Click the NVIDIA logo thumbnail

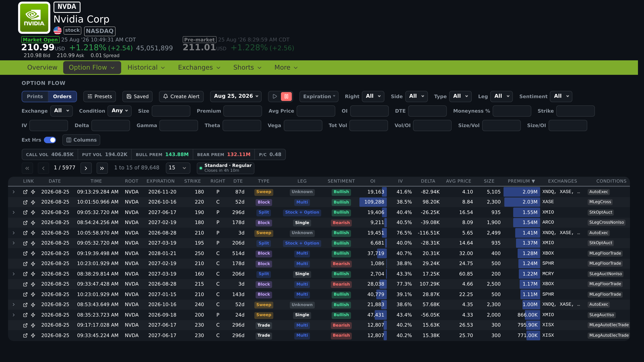pyautogui.click(x=34, y=18)
